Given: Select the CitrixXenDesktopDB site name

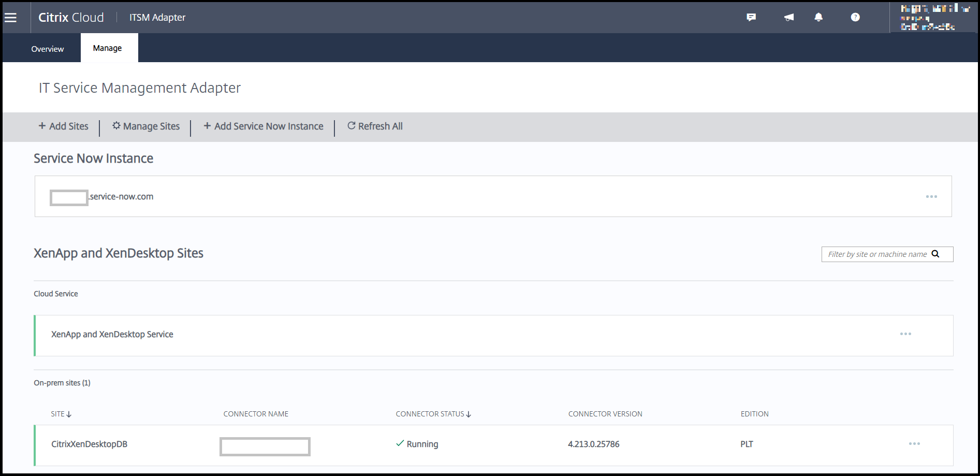Looking at the screenshot, I should (x=89, y=444).
